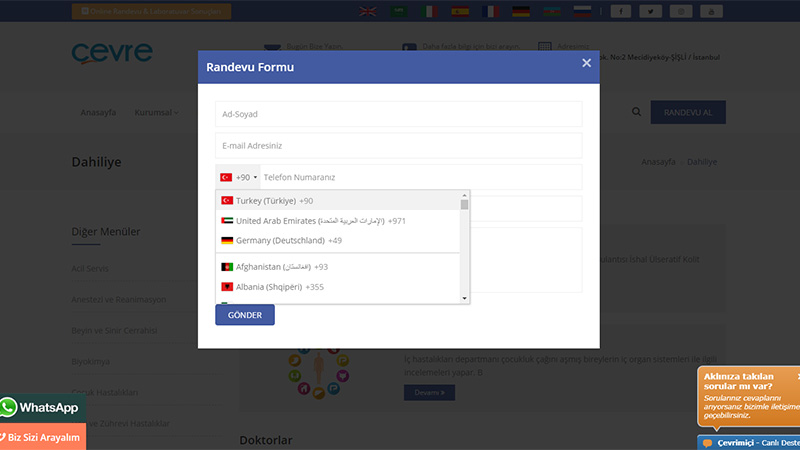The height and width of the screenshot is (450, 800).
Task: Open Çocuk Hastalıkları side menu link
Action: point(105,392)
